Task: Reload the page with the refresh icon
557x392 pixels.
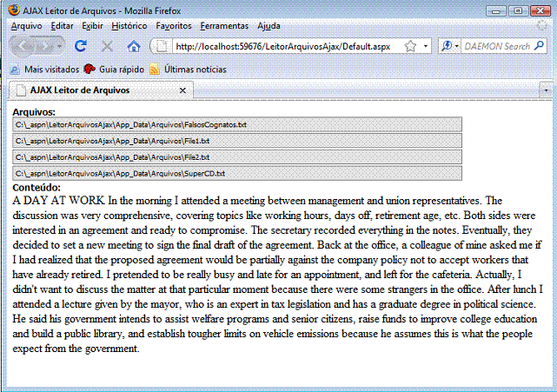Action: coord(81,46)
